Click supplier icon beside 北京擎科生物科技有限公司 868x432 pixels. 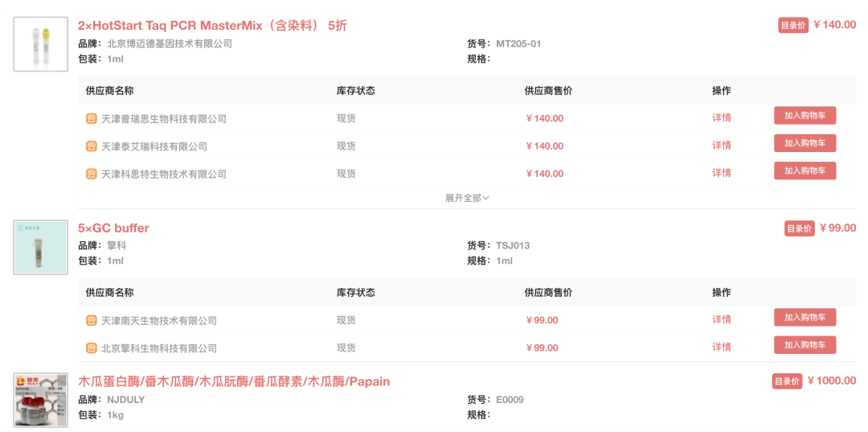pos(92,348)
